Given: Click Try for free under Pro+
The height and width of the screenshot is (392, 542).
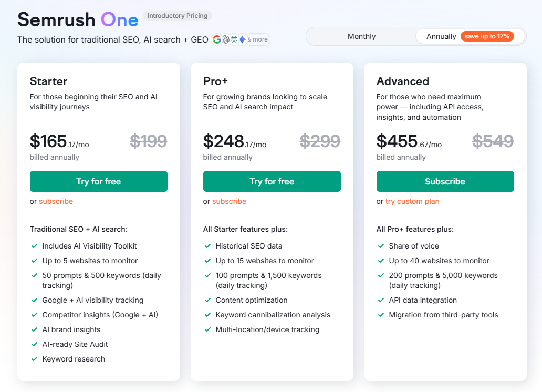Looking at the screenshot, I should click(272, 181).
